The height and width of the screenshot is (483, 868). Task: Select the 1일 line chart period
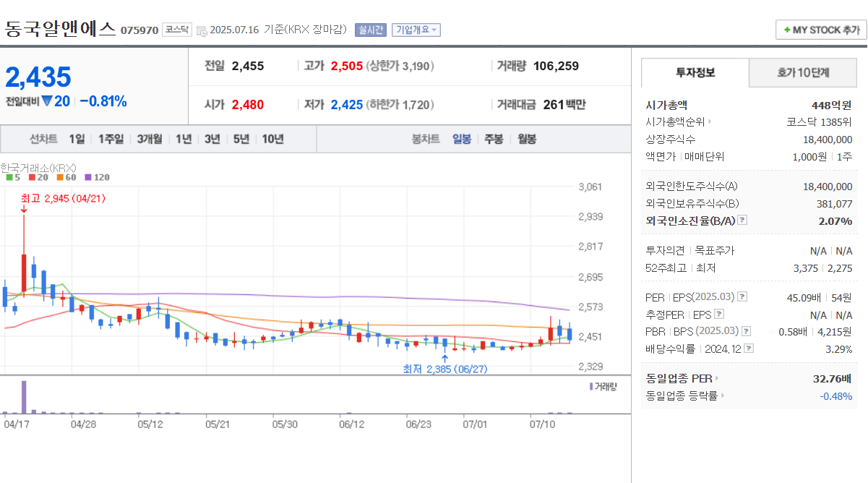77,139
